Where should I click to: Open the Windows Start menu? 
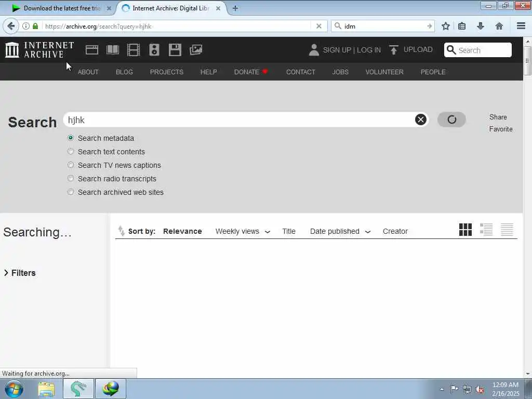14,389
